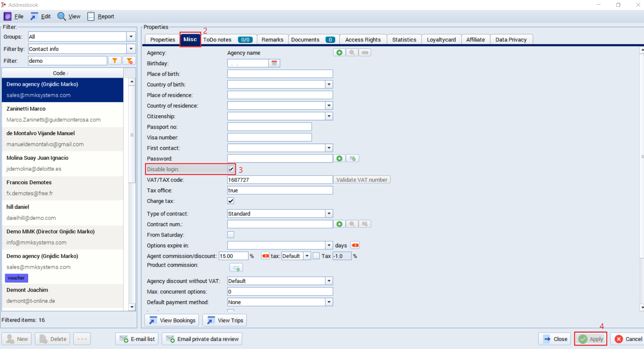Viewport: 644px width, 349px height.
Task: Select Zaninetti Marco in contact list
Action: (x=63, y=114)
